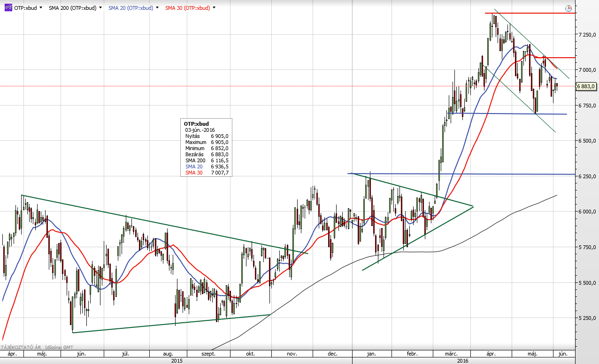Open the OTP:xbud instrument dropdown
This screenshot has height=364, width=599.
coord(41,8)
